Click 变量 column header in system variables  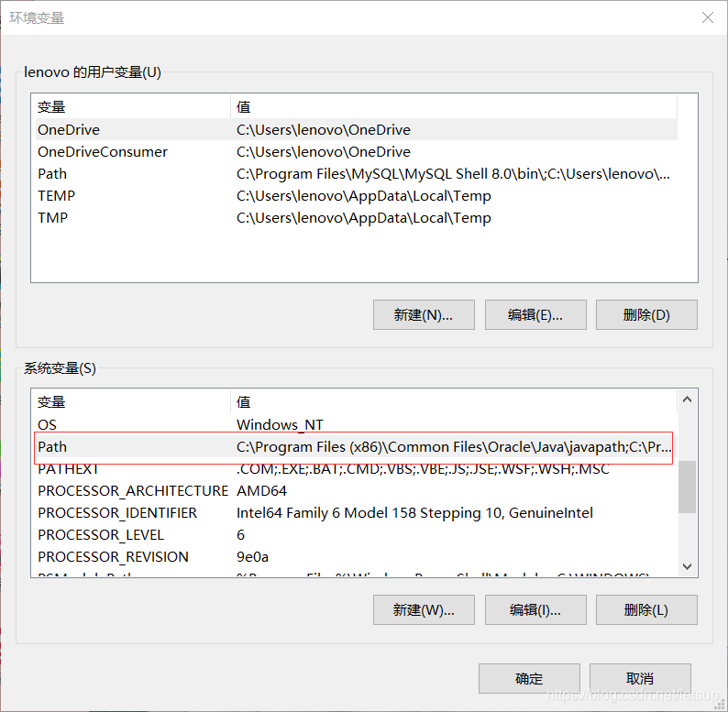[131, 401]
